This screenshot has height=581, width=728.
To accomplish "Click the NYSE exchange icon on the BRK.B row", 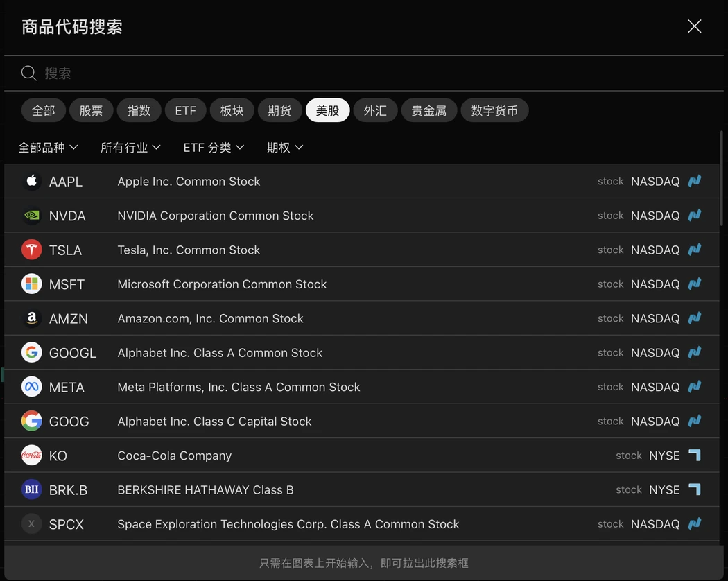I will (695, 489).
